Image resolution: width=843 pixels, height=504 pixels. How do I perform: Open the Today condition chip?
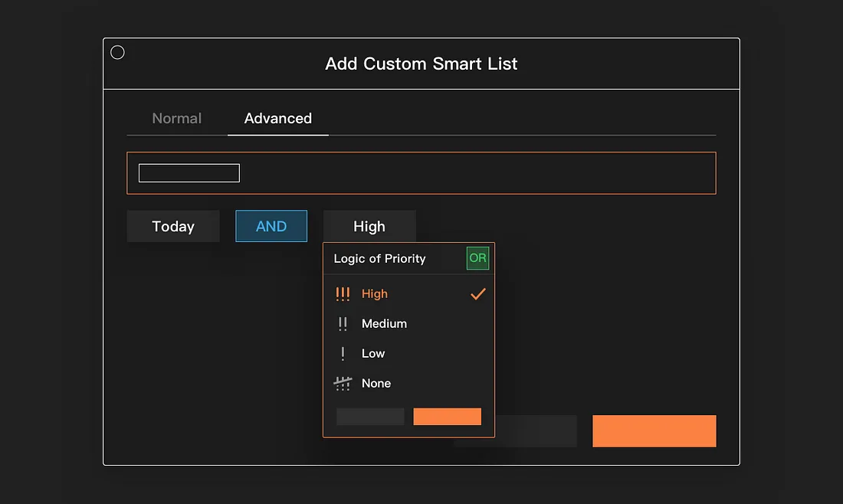(173, 227)
